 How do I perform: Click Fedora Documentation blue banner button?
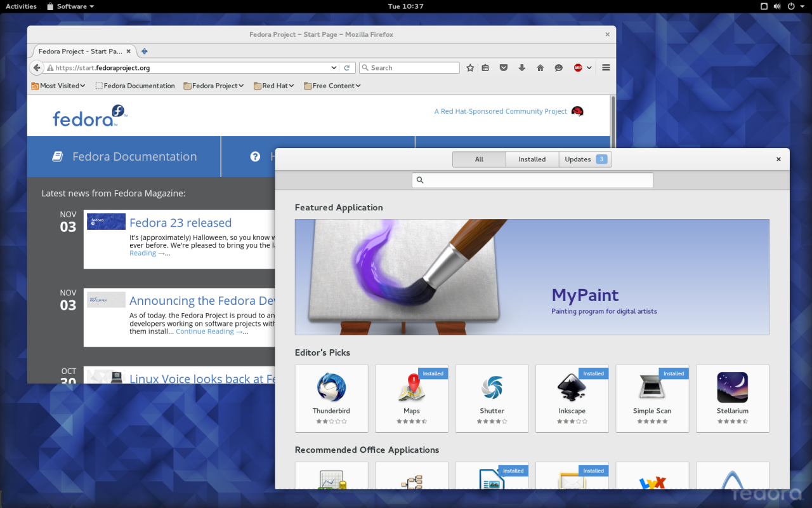tap(124, 156)
